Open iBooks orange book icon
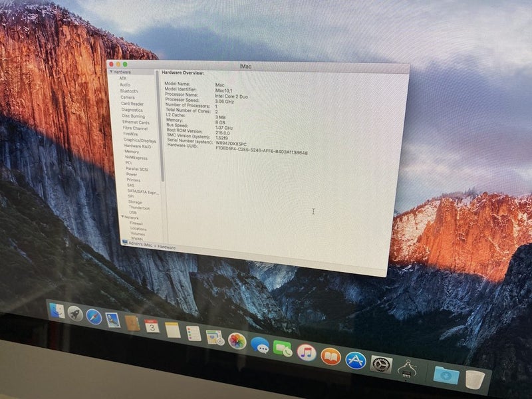 coord(331,356)
